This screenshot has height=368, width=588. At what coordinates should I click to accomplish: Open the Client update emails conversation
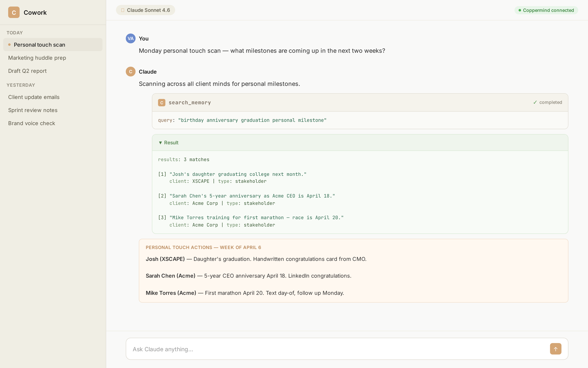pos(53,97)
